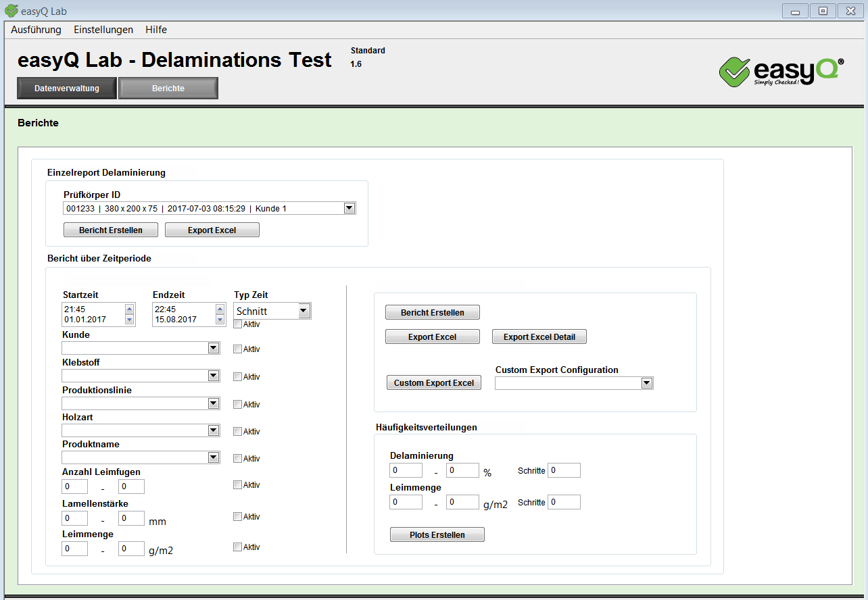Expand the Produktname dropdown

(x=214, y=457)
